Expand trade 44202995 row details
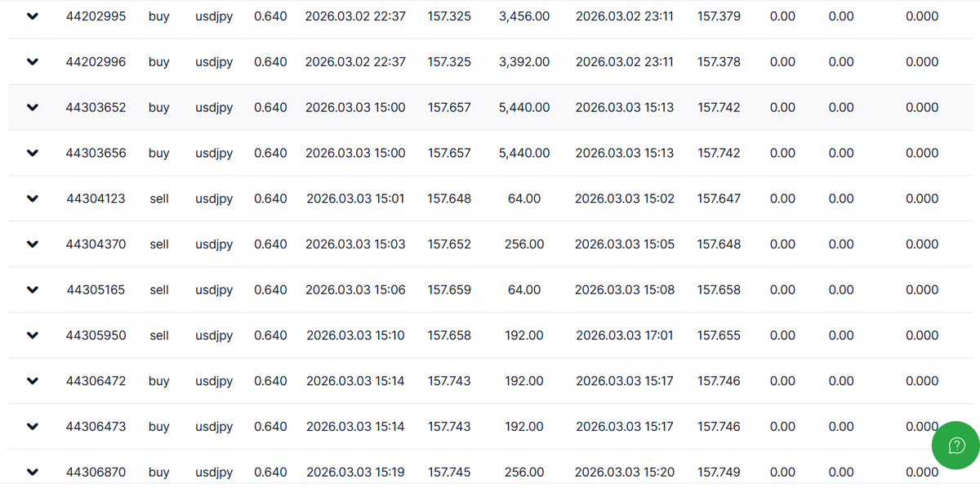Screen dimensions: 980x488 pyautogui.click(x=33, y=16)
